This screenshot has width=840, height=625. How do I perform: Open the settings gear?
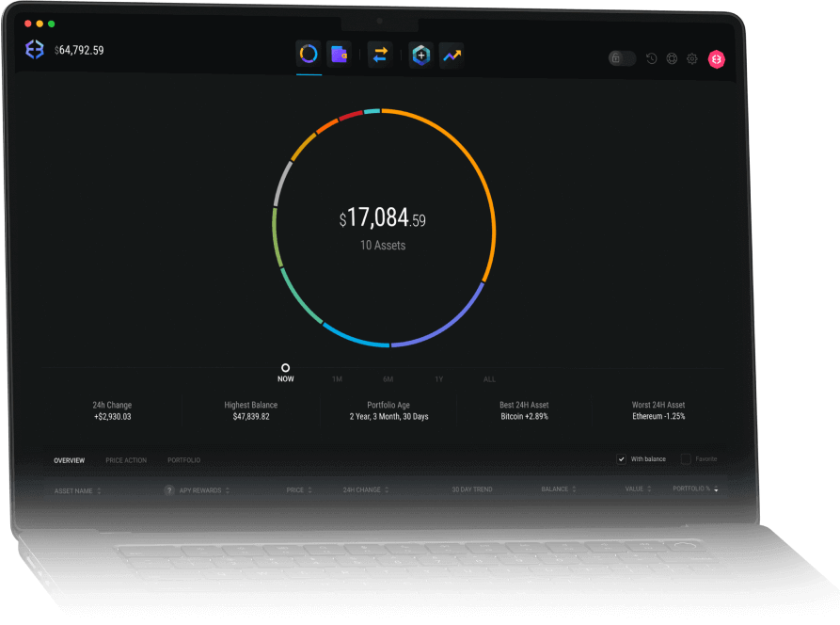click(x=691, y=58)
